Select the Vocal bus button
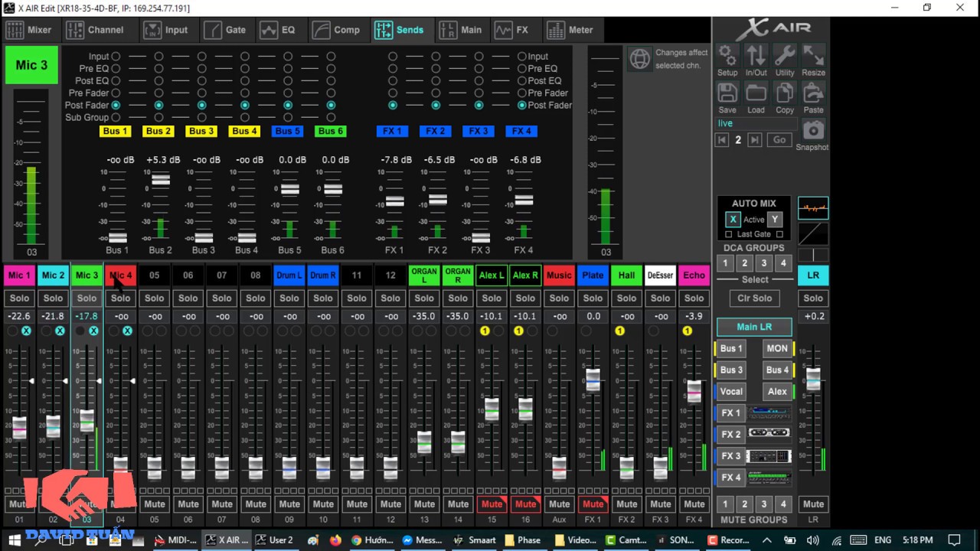The image size is (980, 551). [730, 391]
